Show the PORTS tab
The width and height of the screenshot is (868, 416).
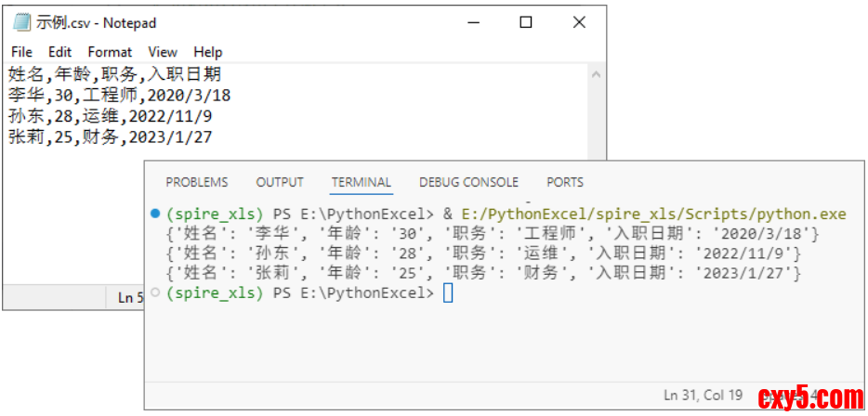[565, 182]
